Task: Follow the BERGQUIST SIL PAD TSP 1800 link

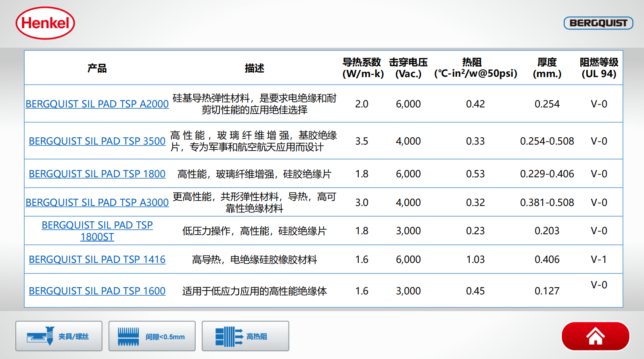Action: (97, 174)
